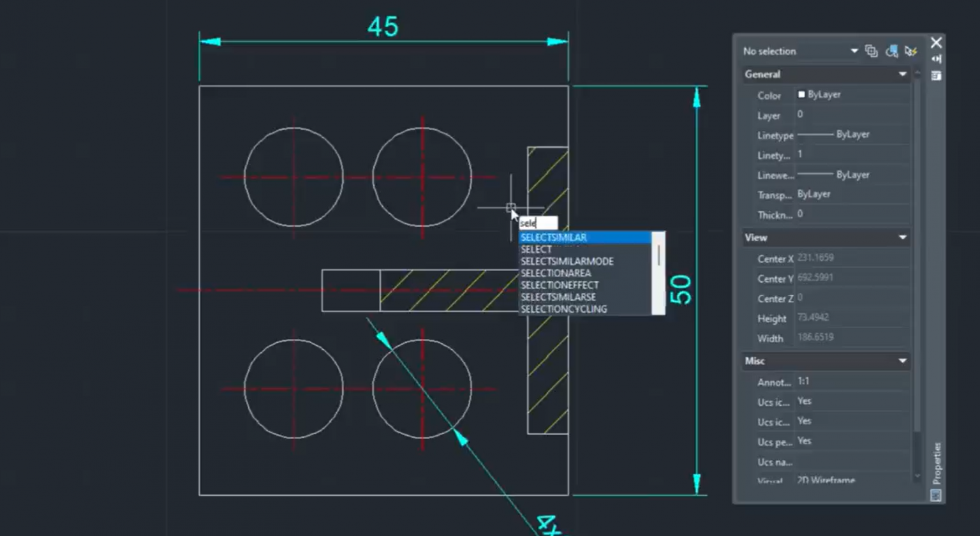The image size is (980, 536).
Task: Click the Select Objects icon
Action: 892,51
